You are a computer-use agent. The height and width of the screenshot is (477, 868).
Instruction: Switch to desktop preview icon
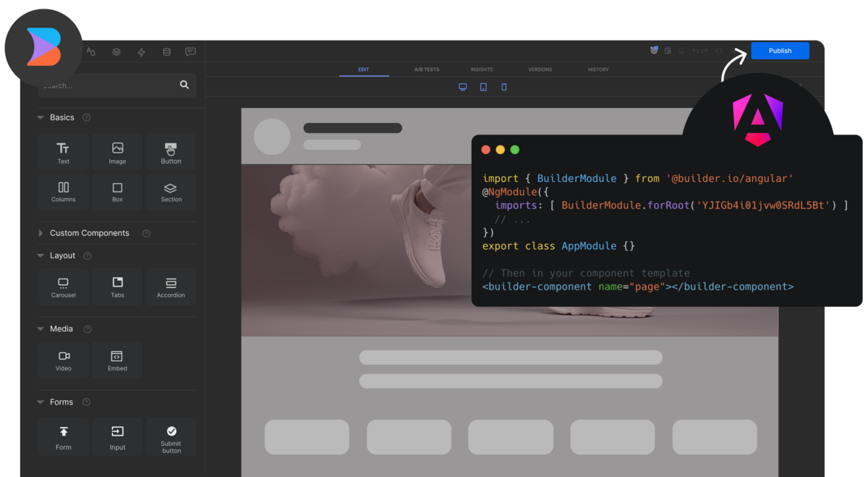[463, 87]
